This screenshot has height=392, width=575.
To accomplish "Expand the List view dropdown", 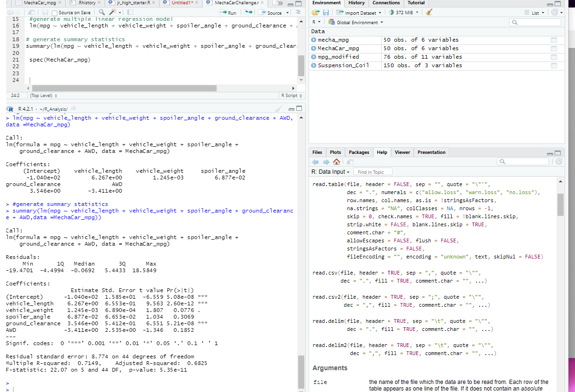I will (540, 13).
